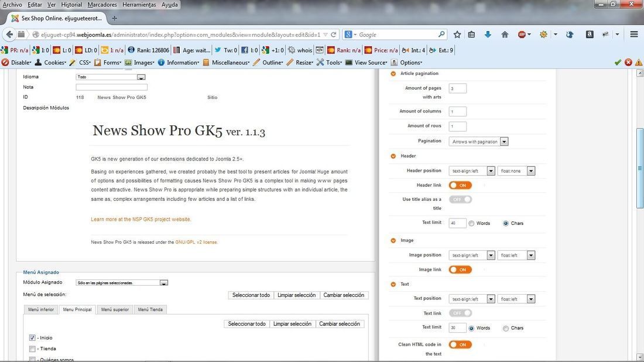Screen dimensions: 644x362
Task: Open Image position text-align dropdown
Action: tap(472, 255)
